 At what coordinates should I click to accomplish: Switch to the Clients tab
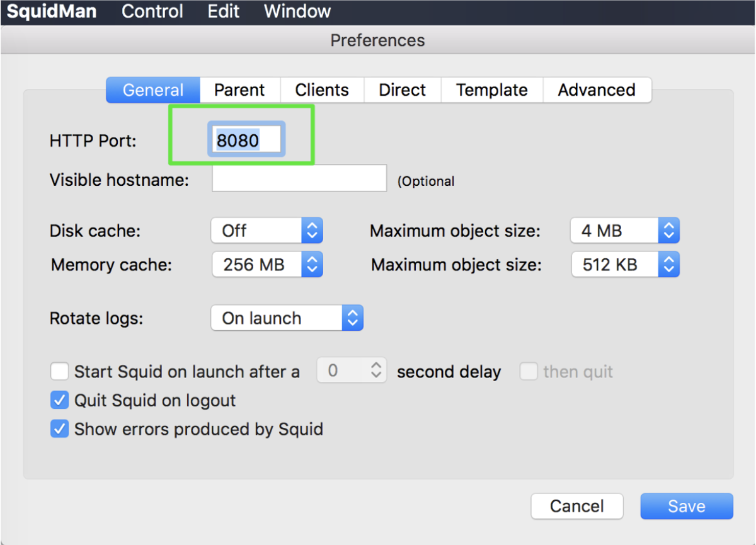pyautogui.click(x=322, y=90)
